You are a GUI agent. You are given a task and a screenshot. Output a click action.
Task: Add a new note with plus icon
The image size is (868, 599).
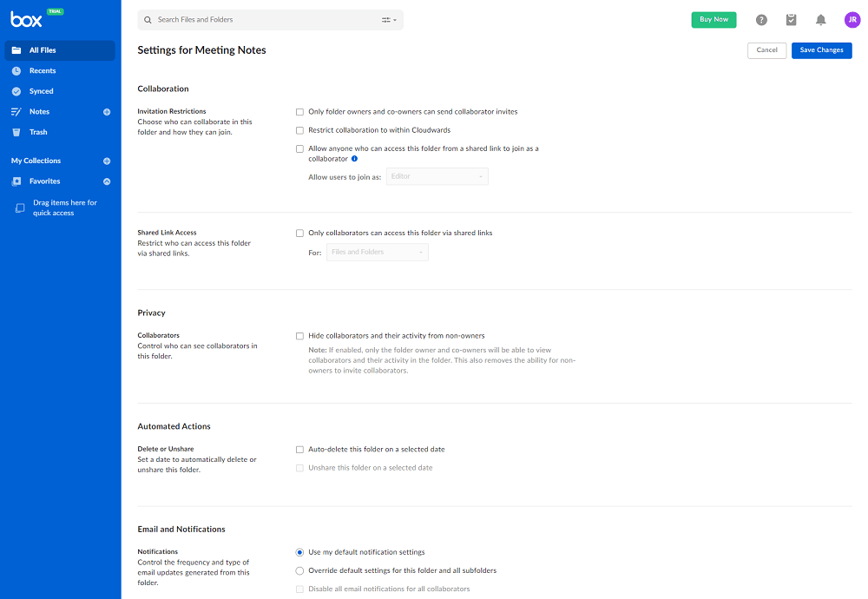107,112
